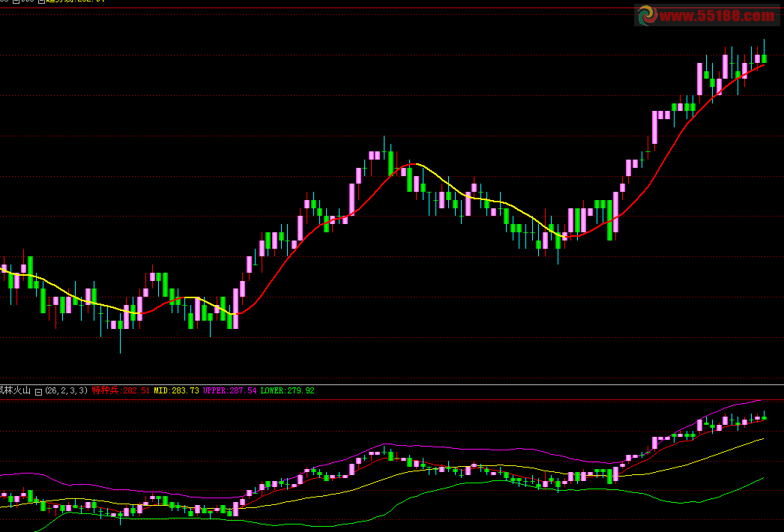Select the magenta UPPER:287.54 value
The image size is (784, 532).
coord(229,390)
